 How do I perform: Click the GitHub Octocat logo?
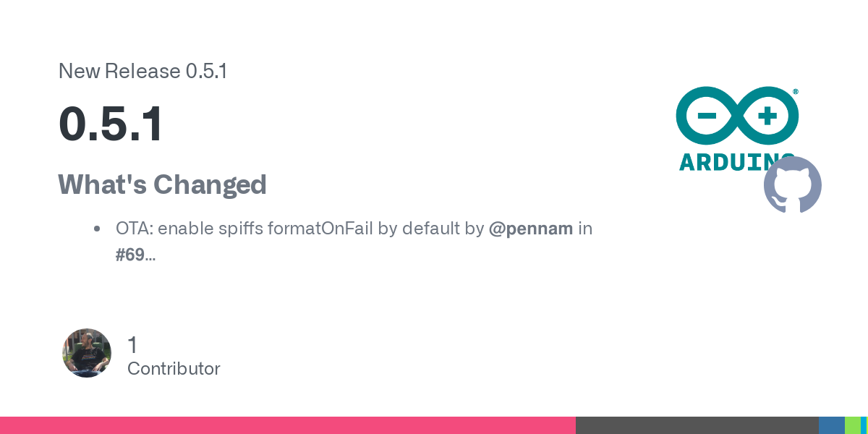click(x=793, y=184)
